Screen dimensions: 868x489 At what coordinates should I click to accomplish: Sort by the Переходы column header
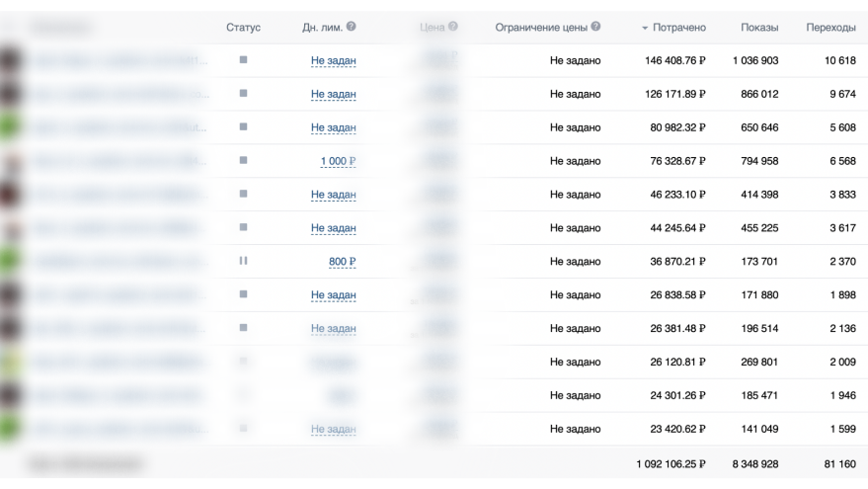(830, 27)
